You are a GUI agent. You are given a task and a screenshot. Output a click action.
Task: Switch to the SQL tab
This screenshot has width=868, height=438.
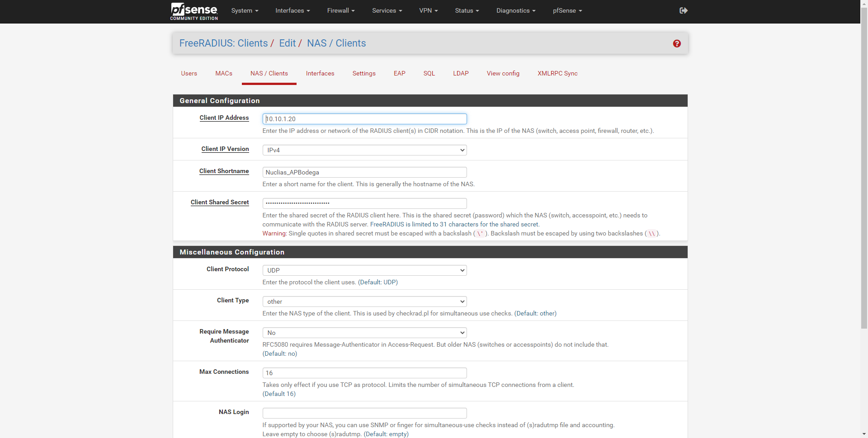click(429, 73)
